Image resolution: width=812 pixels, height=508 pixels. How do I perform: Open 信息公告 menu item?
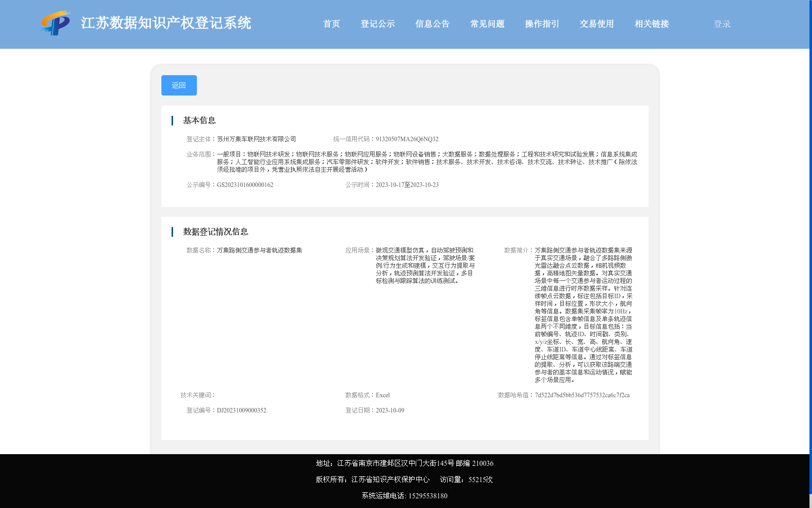(x=432, y=24)
